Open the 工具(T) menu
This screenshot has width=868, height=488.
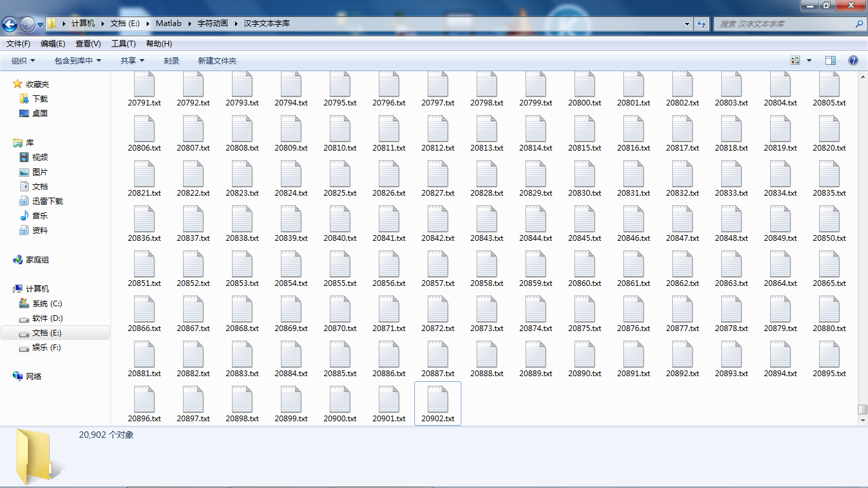pyautogui.click(x=123, y=44)
